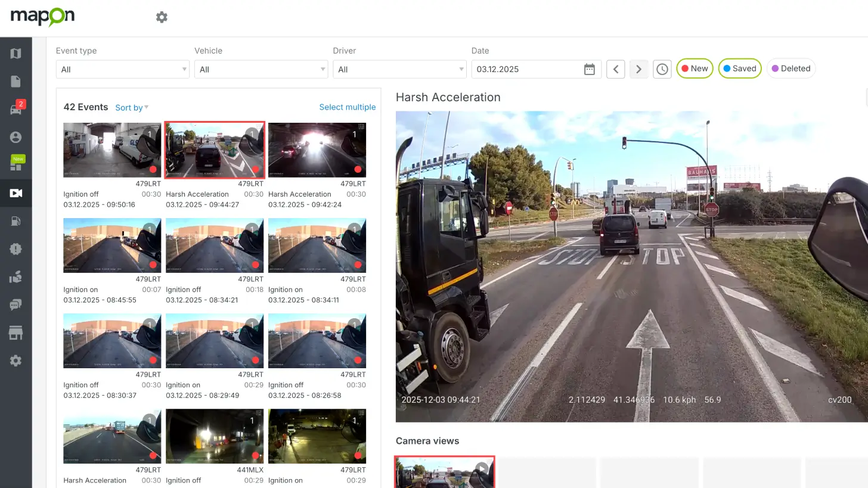Expand the Vehicle filter dropdown
This screenshot has height=488, width=868.
(x=261, y=69)
